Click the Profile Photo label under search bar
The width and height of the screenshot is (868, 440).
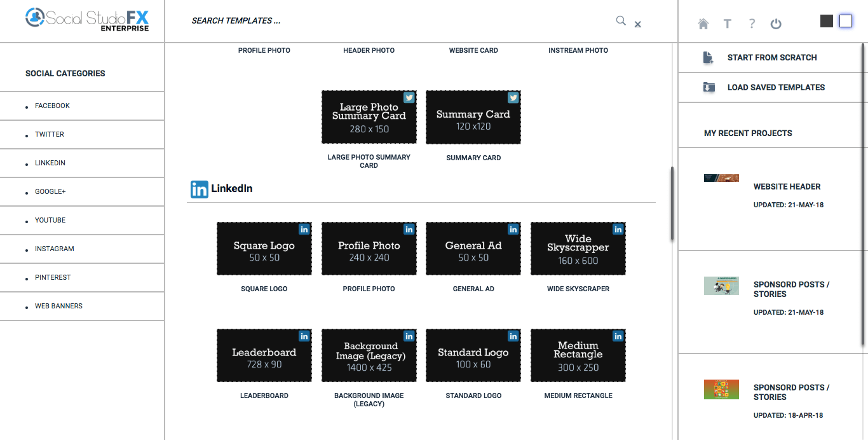264,50
